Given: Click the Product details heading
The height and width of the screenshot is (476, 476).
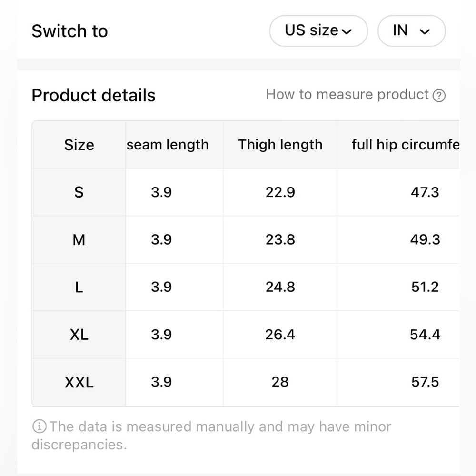Looking at the screenshot, I should [x=93, y=95].
